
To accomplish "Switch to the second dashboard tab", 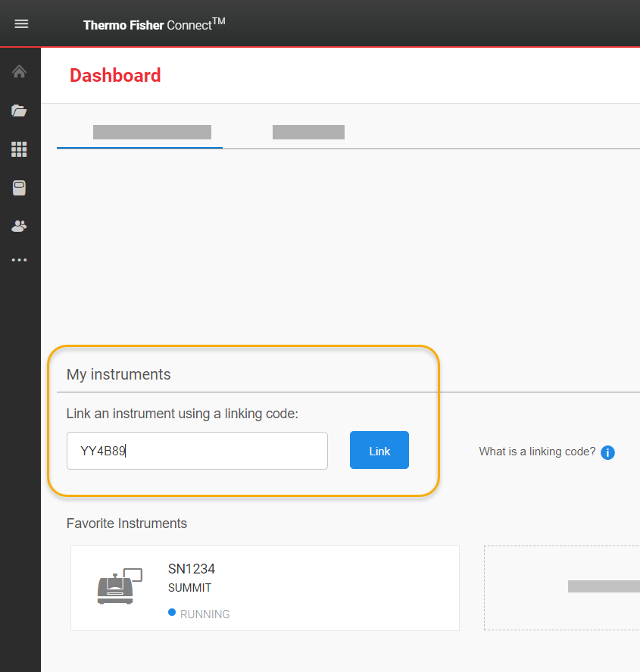I will click(x=308, y=133).
